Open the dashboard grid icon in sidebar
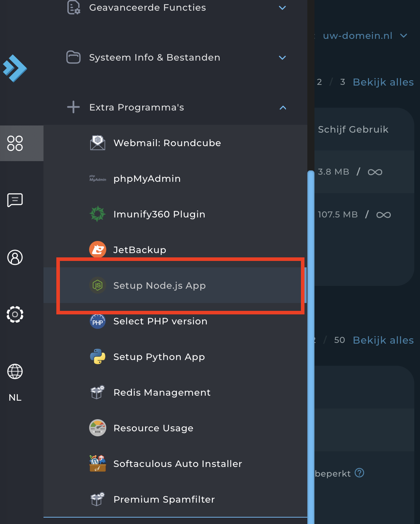Viewport: 420px width, 524px height. click(x=15, y=143)
